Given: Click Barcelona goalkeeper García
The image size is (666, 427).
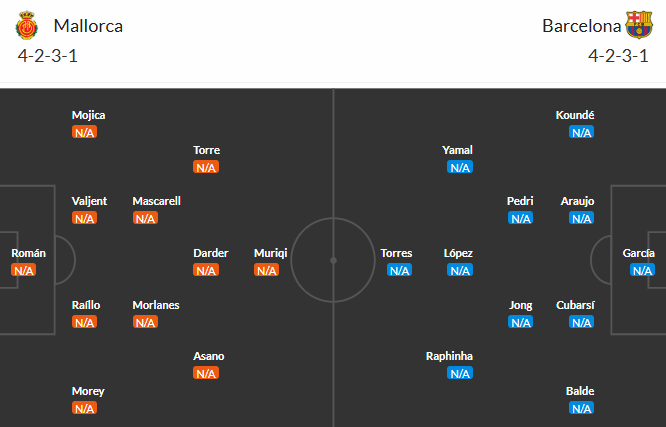Looking at the screenshot, I should click(x=638, y=253).
